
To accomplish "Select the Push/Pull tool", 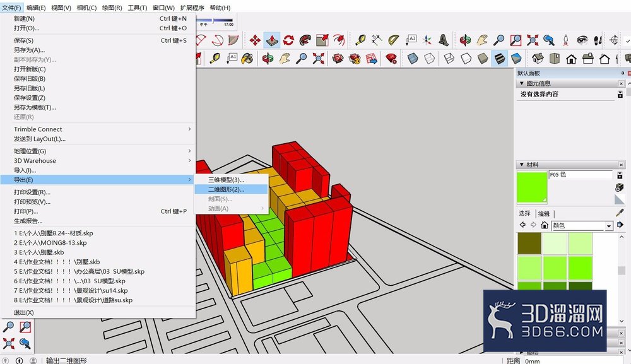I will [x=272, y=40].
